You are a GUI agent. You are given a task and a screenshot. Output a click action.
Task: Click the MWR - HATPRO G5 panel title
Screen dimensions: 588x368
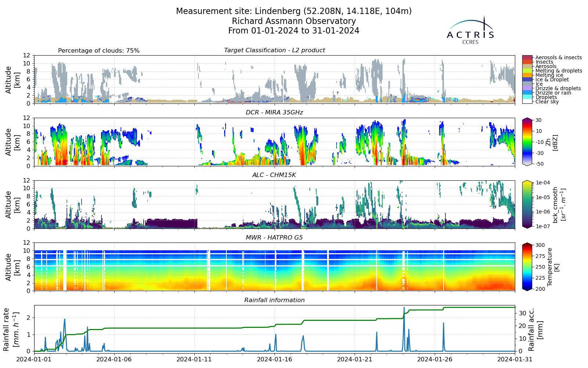[x=275, y=238]
